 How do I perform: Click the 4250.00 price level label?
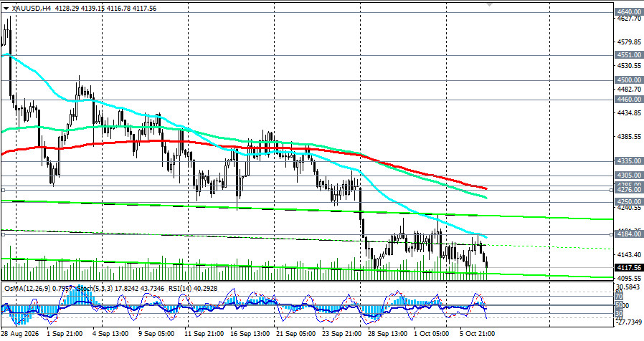[629, 202]
